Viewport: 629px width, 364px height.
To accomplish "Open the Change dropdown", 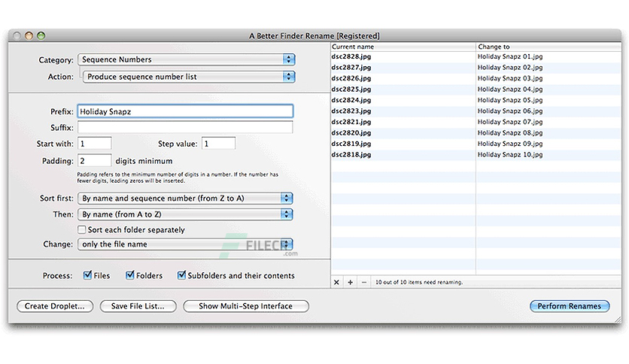I will click(185, 244).
